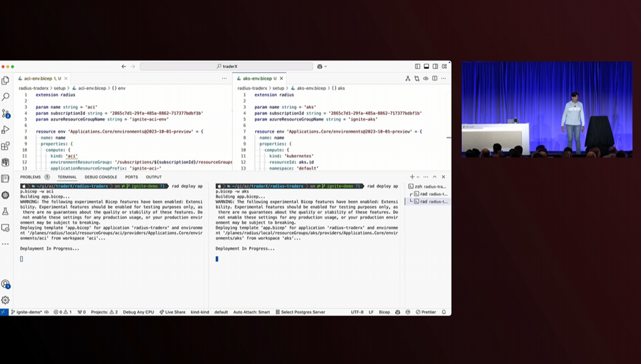The height and width of the screenshot is (364, 641).
Task: Toggle the secondary side bar layout button
Action: pyautogui.click(x=434, y=66)
